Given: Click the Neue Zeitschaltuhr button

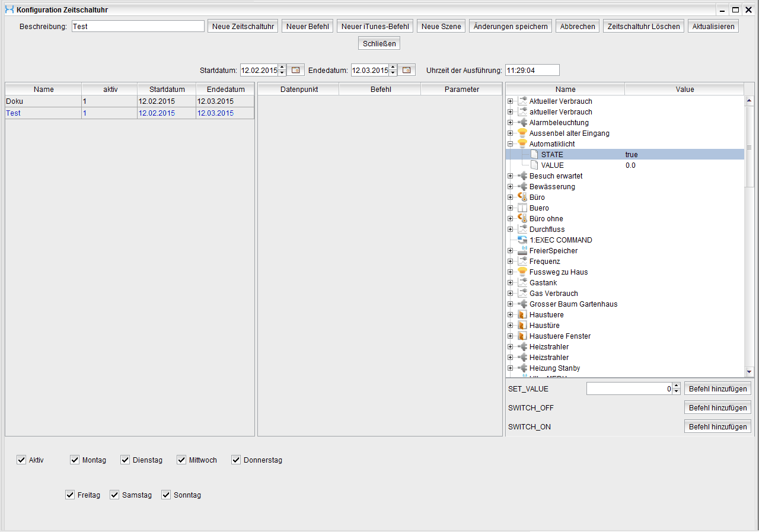Looking at the screenshot, I should pos(243,26).
